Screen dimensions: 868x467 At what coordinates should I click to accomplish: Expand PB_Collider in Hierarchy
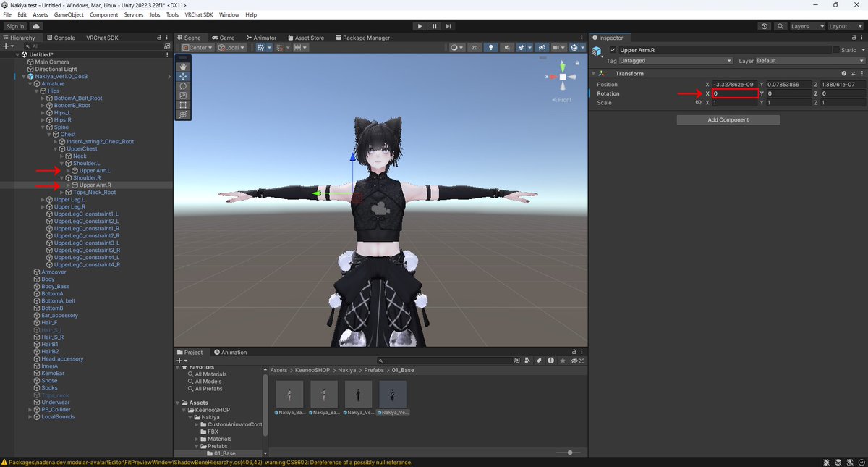[31, 409]
